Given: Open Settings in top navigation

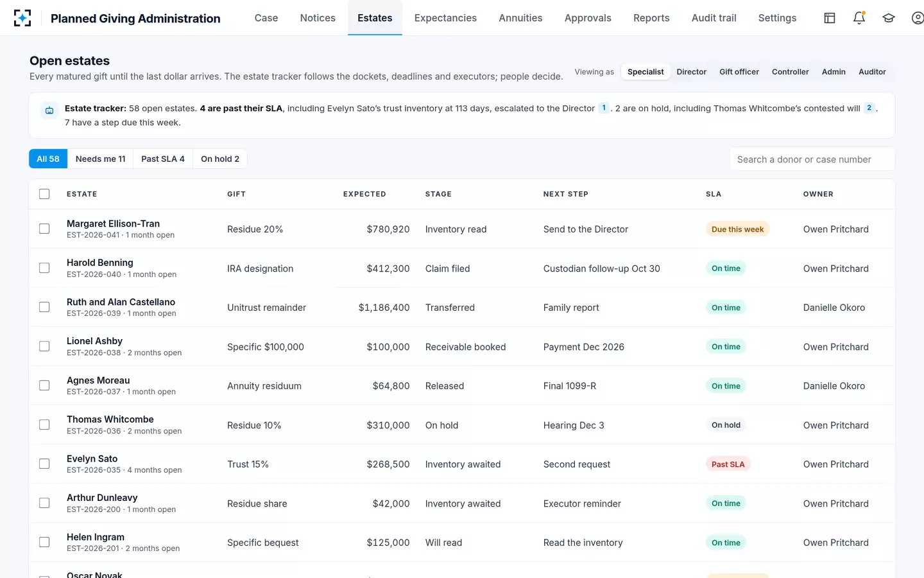Looking at the screenshot, I should click(777, 18).
